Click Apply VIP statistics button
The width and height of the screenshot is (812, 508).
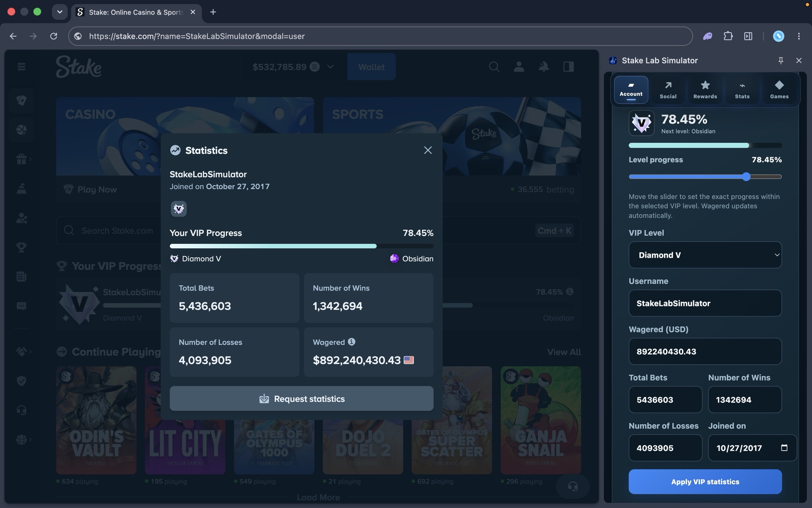click(705, 482)
